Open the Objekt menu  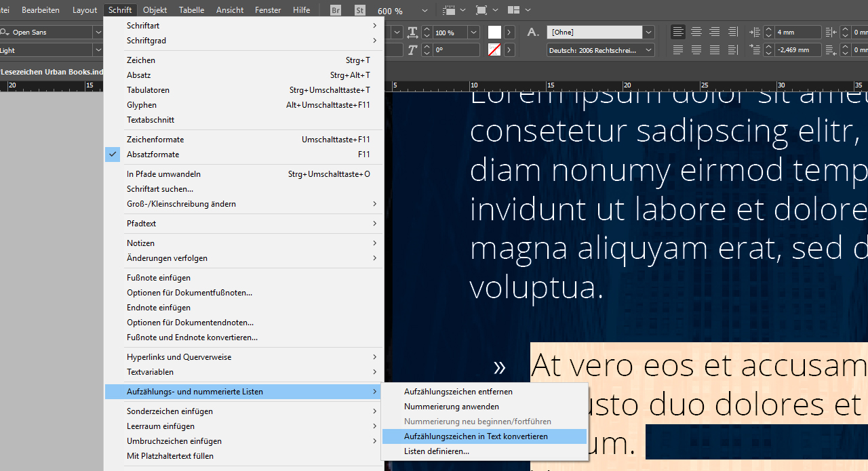[x=155, y=10]
